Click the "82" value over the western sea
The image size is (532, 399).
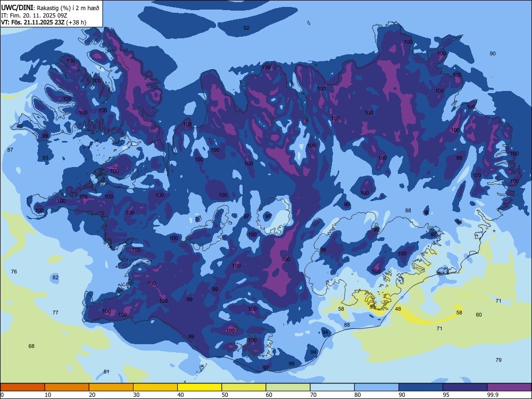tap(55, 277)
